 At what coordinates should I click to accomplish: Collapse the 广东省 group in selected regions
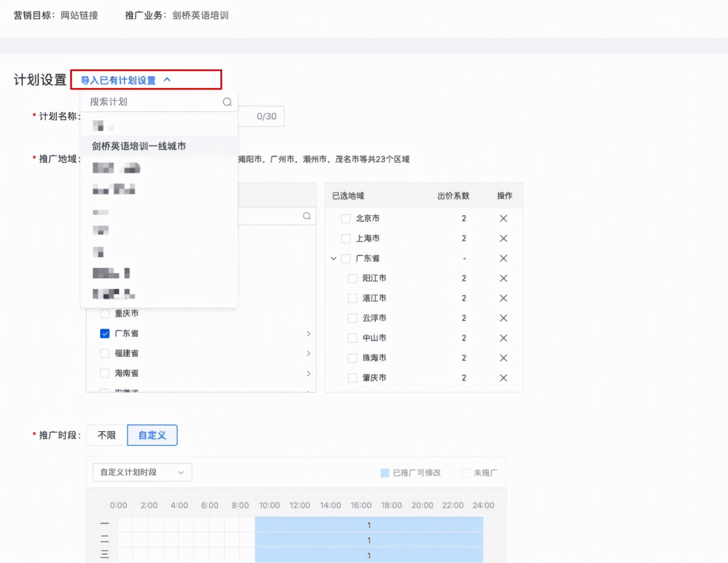[x=333, y=258]
